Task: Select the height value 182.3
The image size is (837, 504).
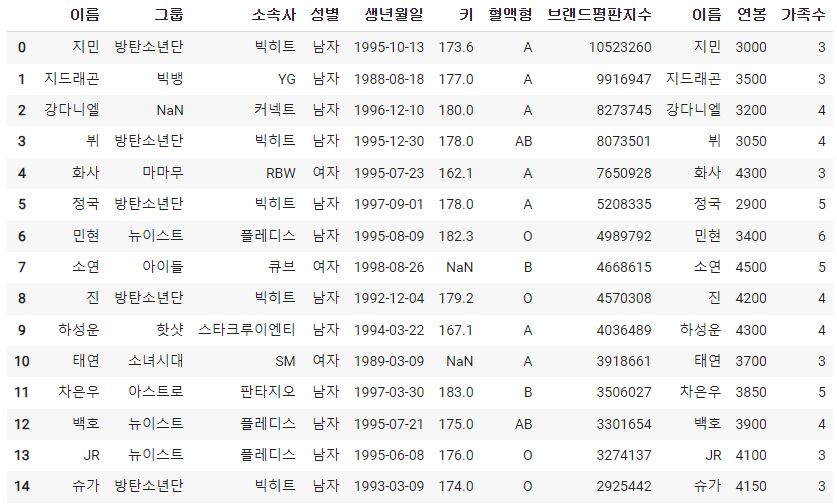Action: pos(456,237)
